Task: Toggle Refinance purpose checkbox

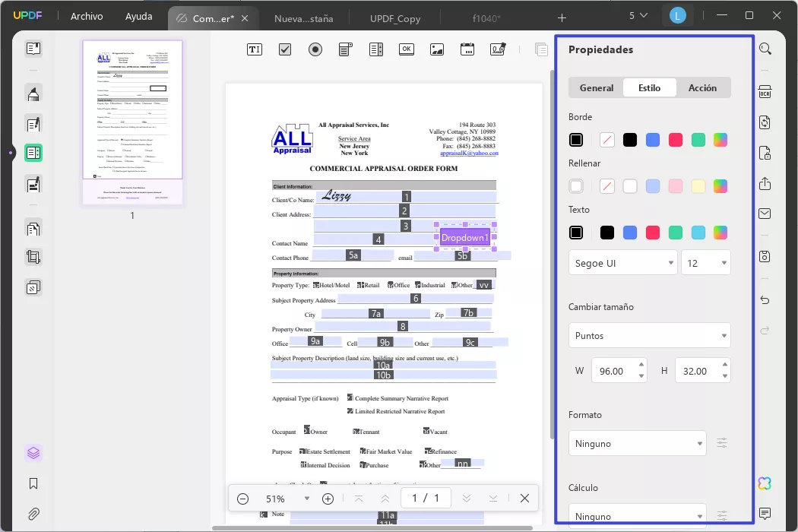Action: pyautogui.click(x=428, y=451)
